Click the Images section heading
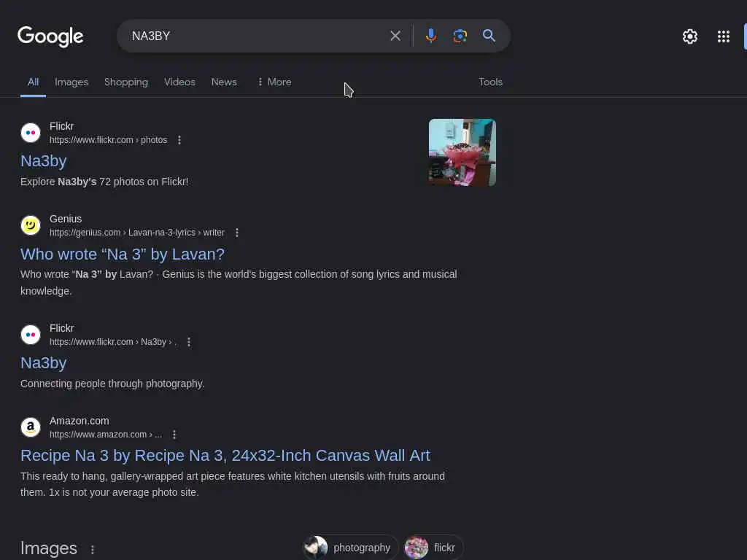 (x=49, y=548)
